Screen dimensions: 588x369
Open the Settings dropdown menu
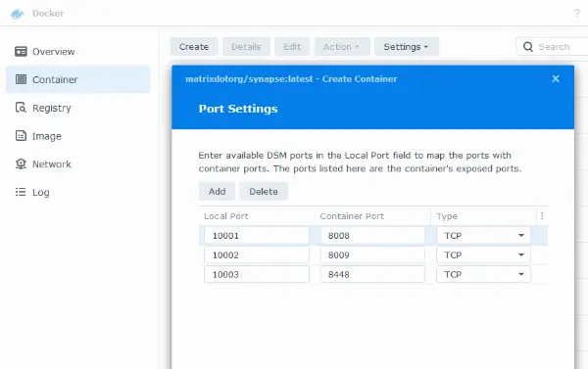[x=407, y=47]
